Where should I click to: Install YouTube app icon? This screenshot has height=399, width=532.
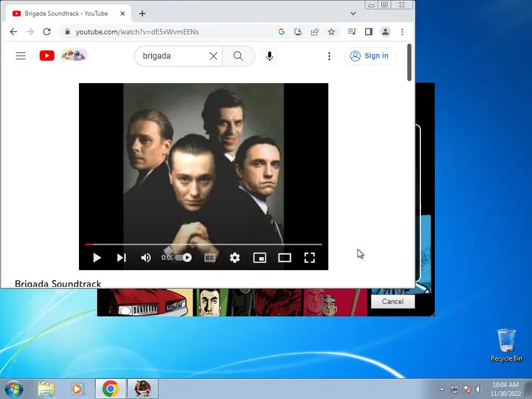pyautogui.click(x=298, y=32)
